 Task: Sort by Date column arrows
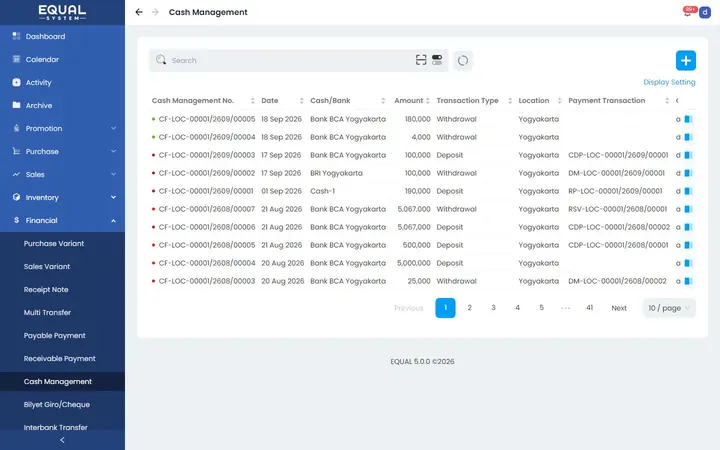[x=302, y=101]
